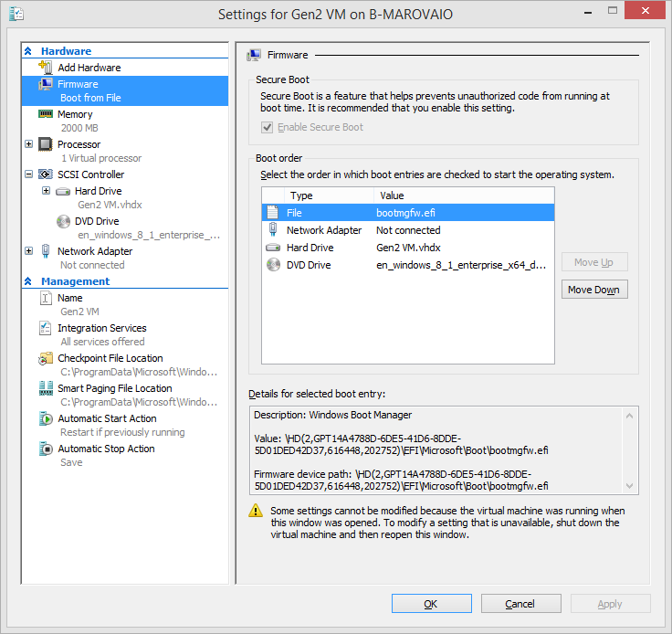
Task: Click the Add Hardware icon
Action: pos(46,68)
